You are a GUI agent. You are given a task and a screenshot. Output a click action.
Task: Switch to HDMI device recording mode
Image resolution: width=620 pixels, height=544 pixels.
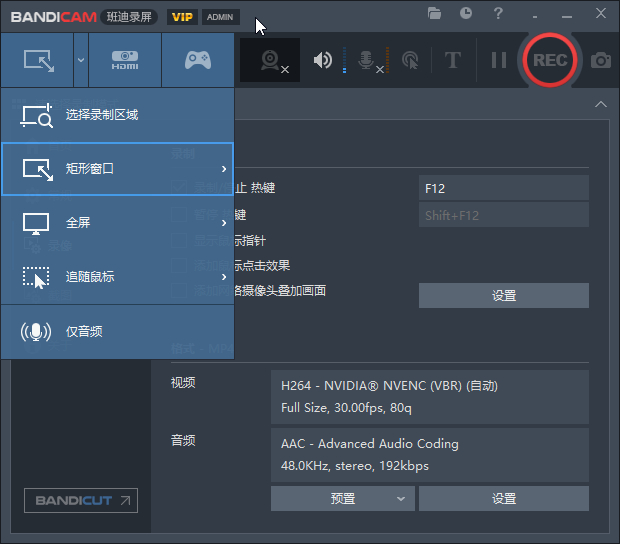pos(125,60)
